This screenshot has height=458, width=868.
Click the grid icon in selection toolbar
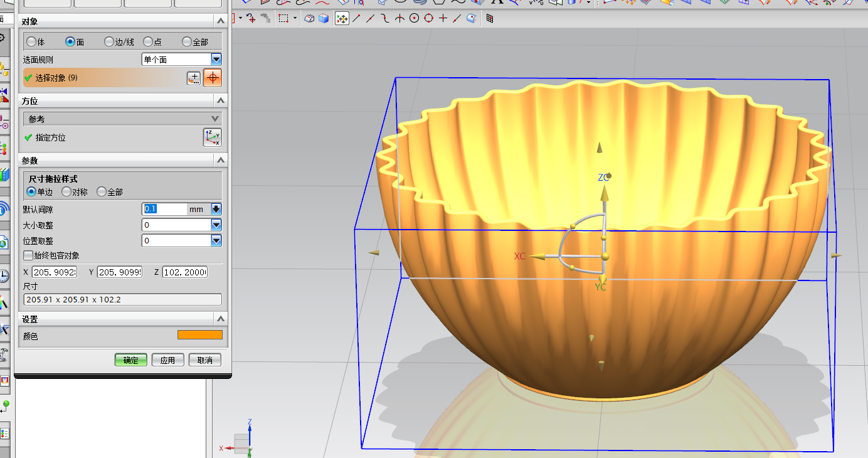tap(490, 18)
